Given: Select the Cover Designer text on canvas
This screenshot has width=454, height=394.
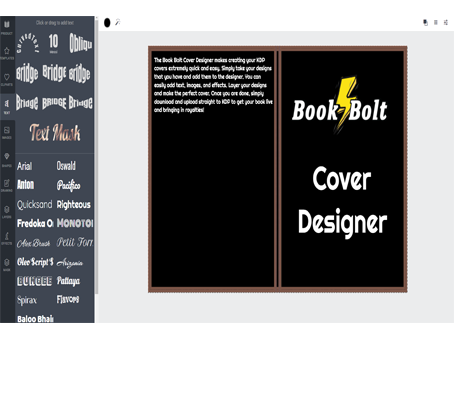Looking at the screenshot, I should tap(342, 201).
